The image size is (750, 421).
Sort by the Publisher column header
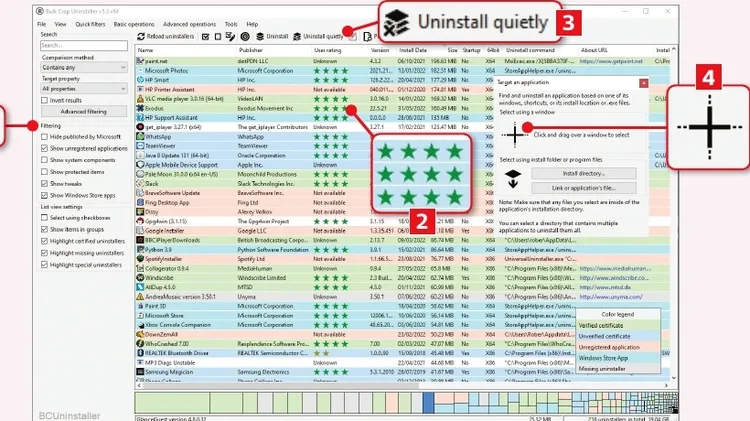click(x=251, y=50)
